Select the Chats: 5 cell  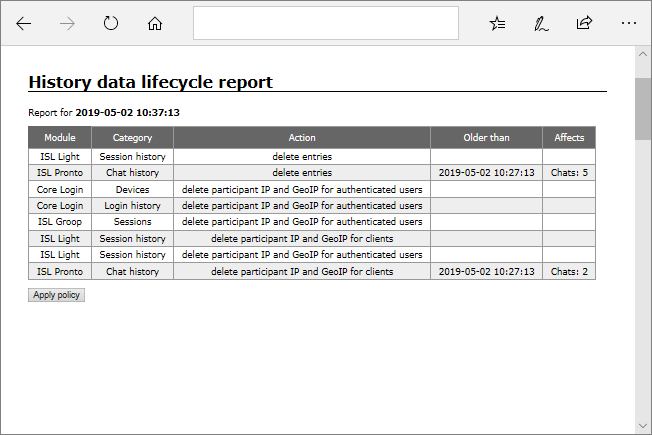pyautogui.click(x=569, y=173)
